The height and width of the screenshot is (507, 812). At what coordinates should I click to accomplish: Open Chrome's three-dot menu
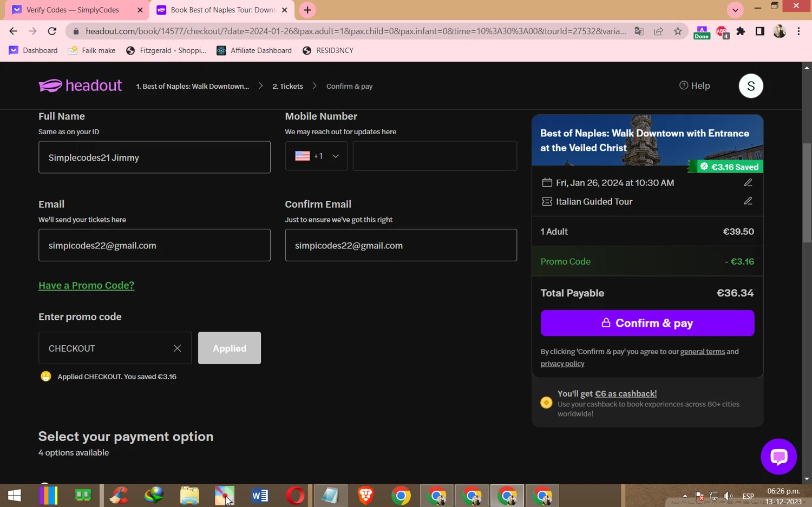[x=798, y=31]
